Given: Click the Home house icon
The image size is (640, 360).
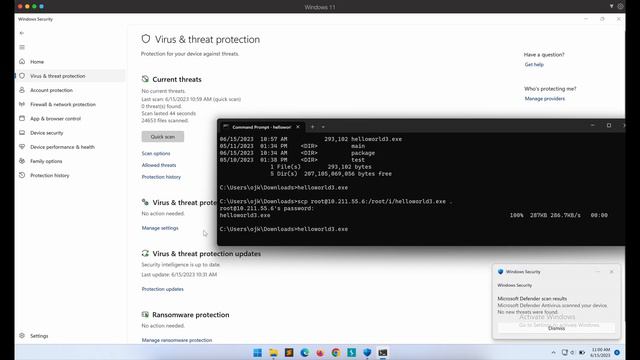Looking at the screenshot, I should tap(22, 62).
